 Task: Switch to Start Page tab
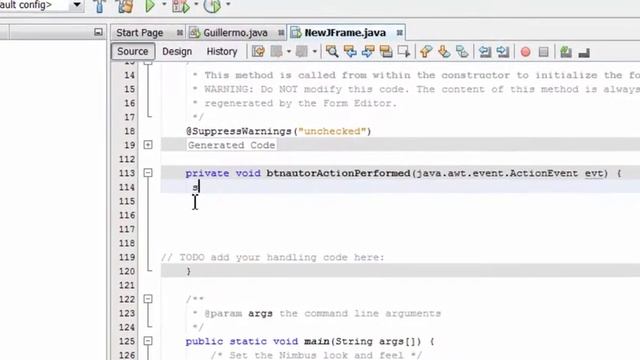pos(140,33)
